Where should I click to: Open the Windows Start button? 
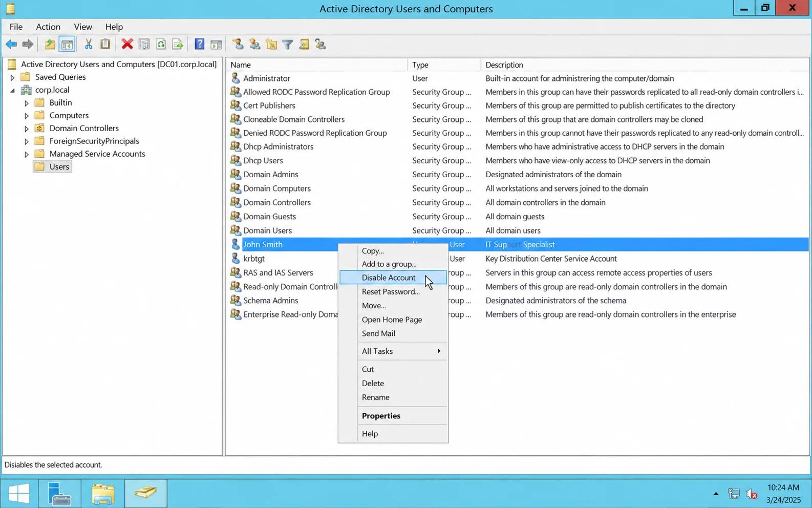click(x=19, y=494)
